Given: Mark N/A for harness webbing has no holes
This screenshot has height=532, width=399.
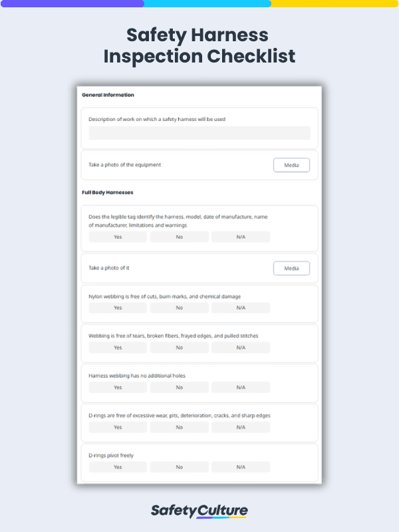Looking at the screenshot, I should click(241, 387).
